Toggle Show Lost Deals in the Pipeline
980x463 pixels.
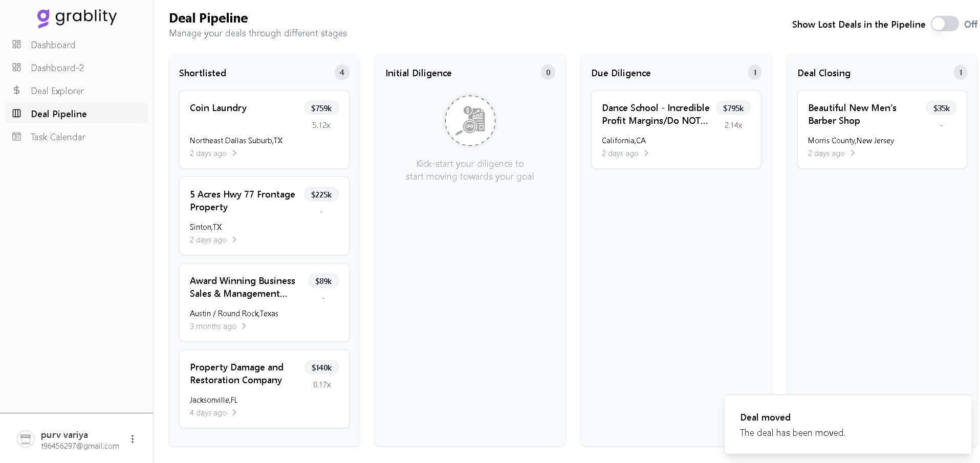tap(944, 24)
